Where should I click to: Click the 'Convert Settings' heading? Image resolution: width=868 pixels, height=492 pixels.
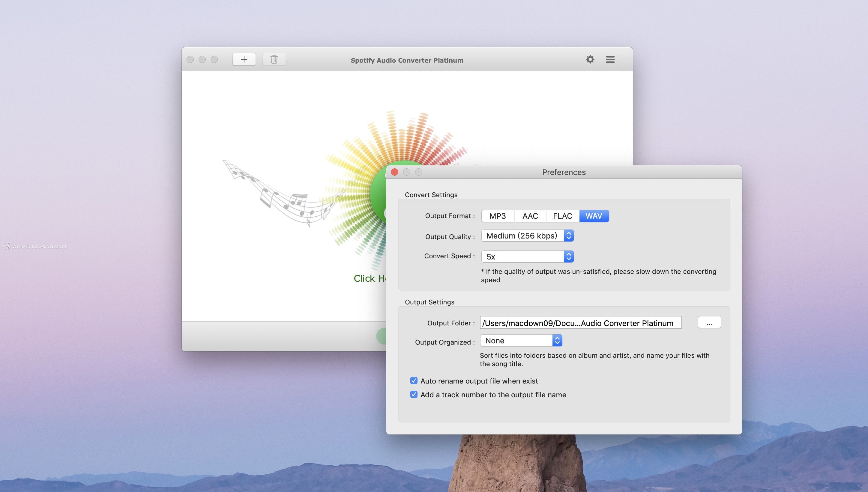coord(431,195)
